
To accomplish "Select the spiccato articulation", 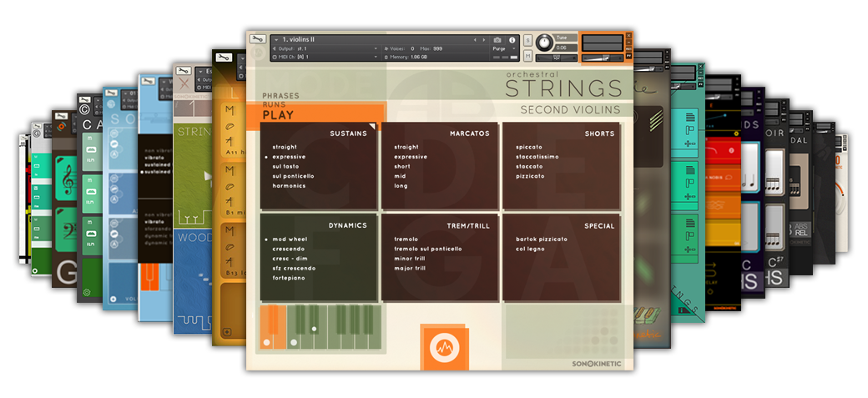I will pyautogui.click(x=529, y=147).
